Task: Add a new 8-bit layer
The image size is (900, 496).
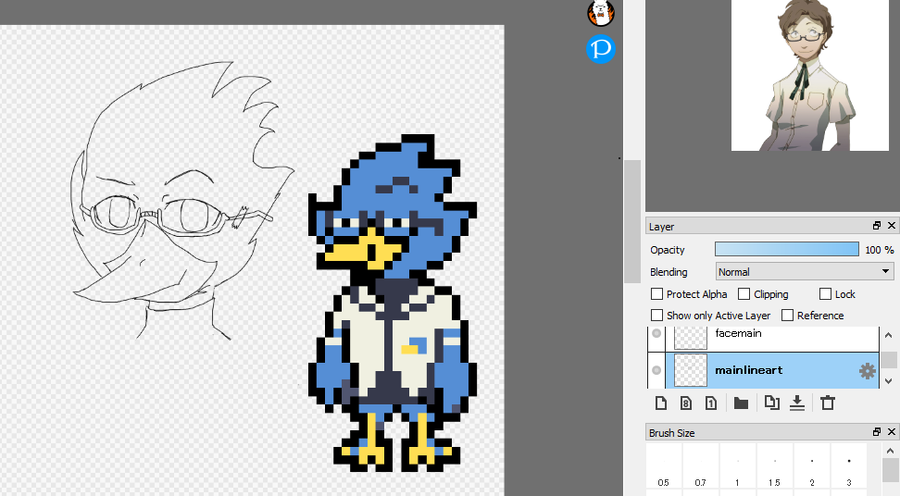Action: [x=686, y=403]
